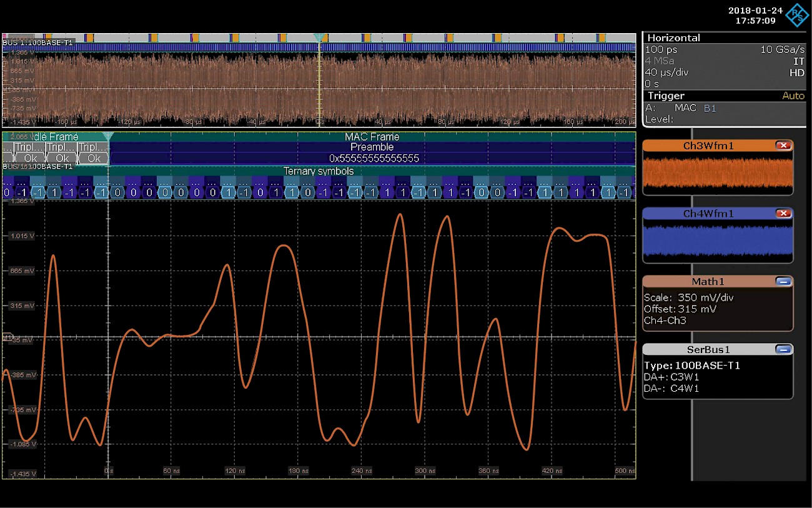Select the SerBus1 panel title
812x508 pixels.
coord(708,349)
